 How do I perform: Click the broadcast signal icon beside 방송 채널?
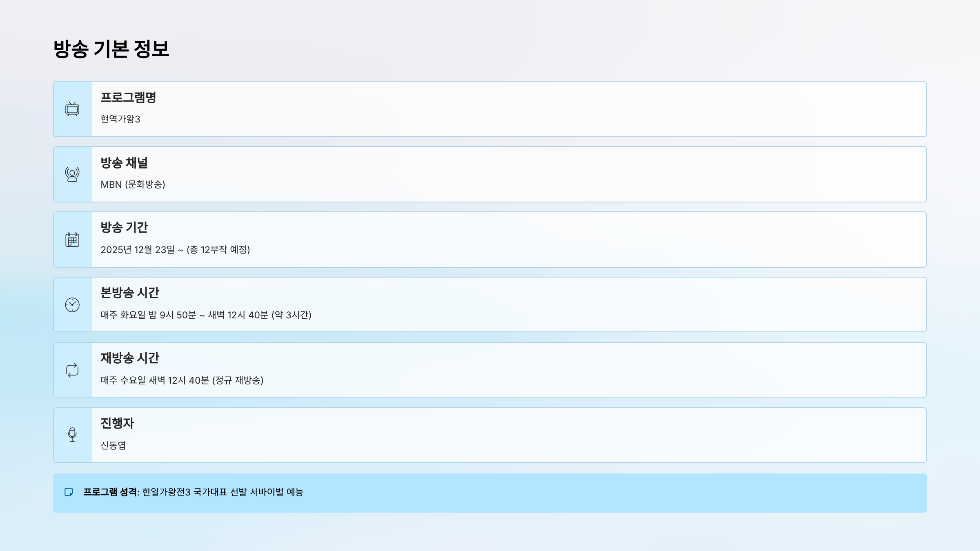pyautogui.click(x=72, y=174)
